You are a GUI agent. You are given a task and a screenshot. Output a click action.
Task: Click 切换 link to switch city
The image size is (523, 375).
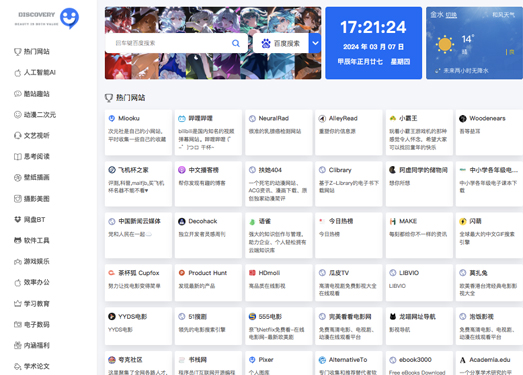pos(451,15)
